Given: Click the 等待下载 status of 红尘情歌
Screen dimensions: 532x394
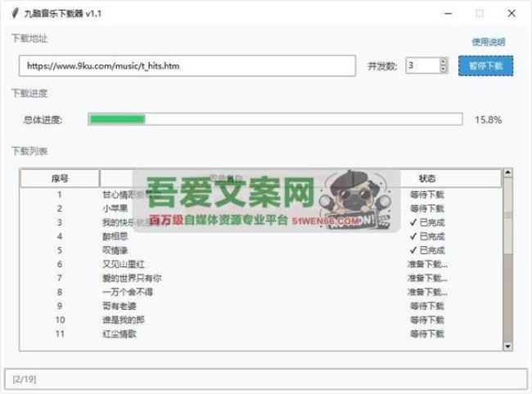Looking at the screenshot, I should (427, 334).
